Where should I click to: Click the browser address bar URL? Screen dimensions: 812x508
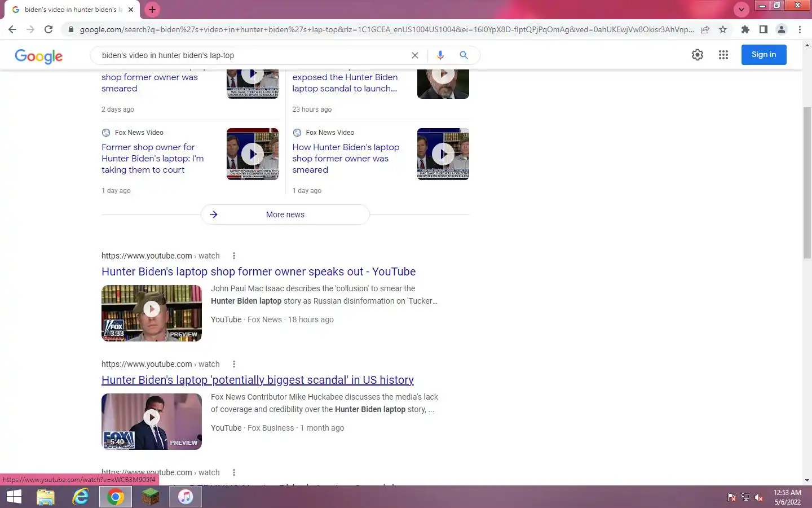[387, 29]
